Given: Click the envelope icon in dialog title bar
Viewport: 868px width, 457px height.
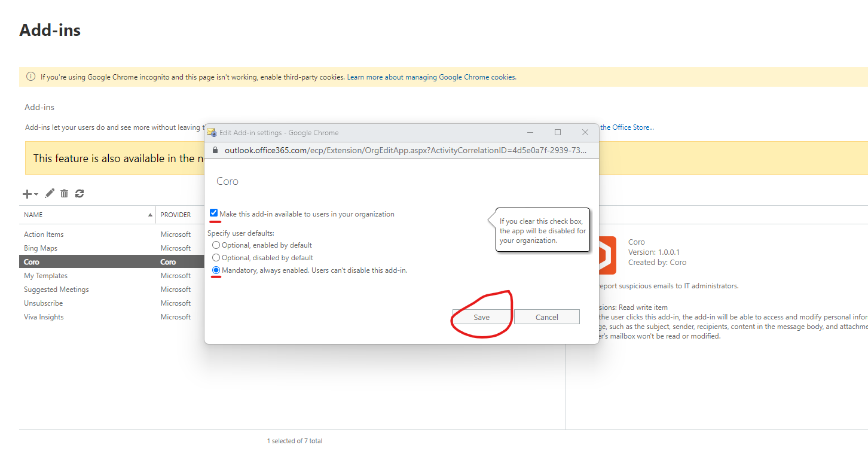Looking at the screenshot, I should (211, 132).
